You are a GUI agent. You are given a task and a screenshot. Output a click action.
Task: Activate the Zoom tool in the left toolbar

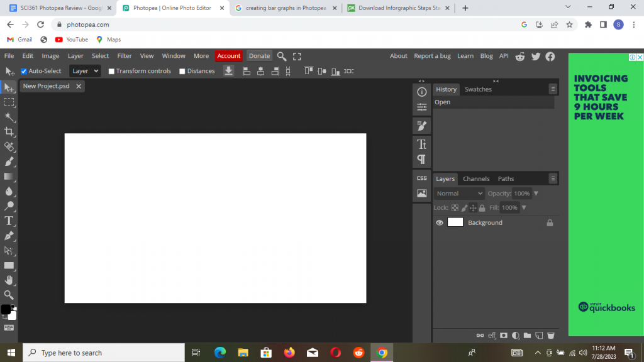click(x=9, y=295)
